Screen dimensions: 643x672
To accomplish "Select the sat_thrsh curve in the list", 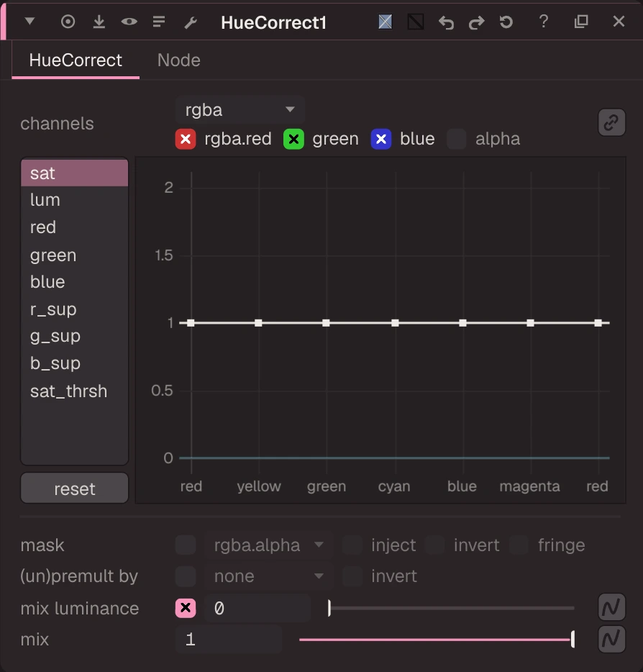I will click(x=75, y=391).
